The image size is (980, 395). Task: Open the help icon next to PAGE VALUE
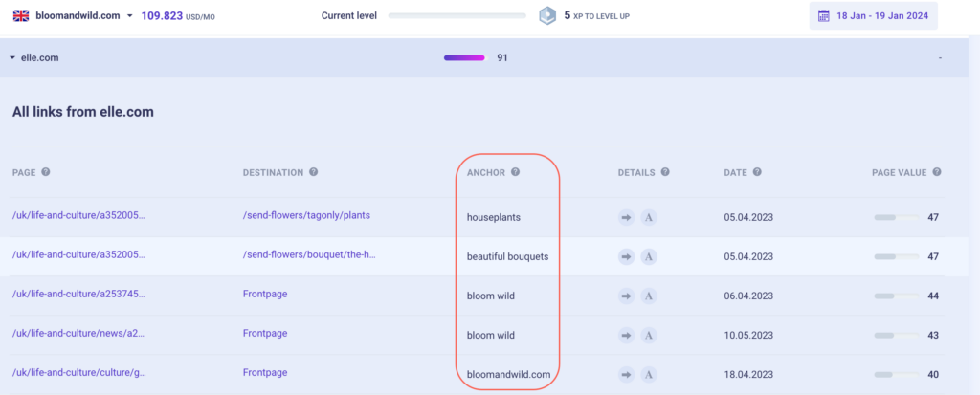937,172
